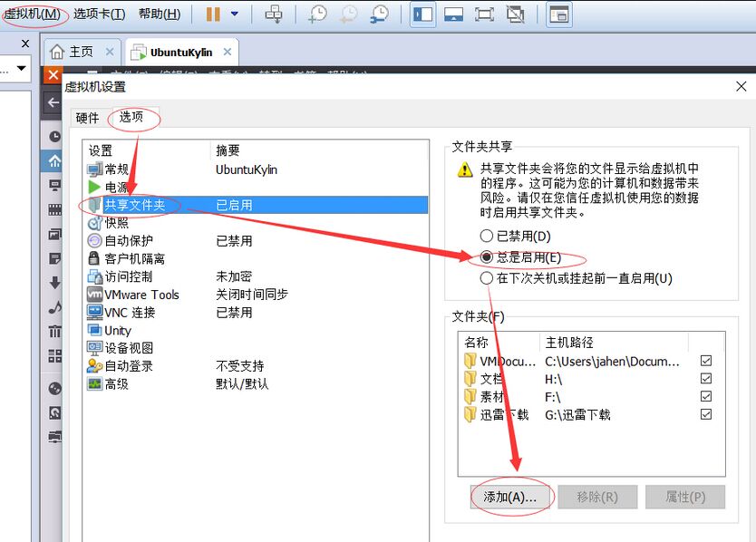Image resolution: width=756 pixels, height=542 pixels.
Task: Choose 在下次关机或挂起前一直启用(U) option
Action: point(577,278)
